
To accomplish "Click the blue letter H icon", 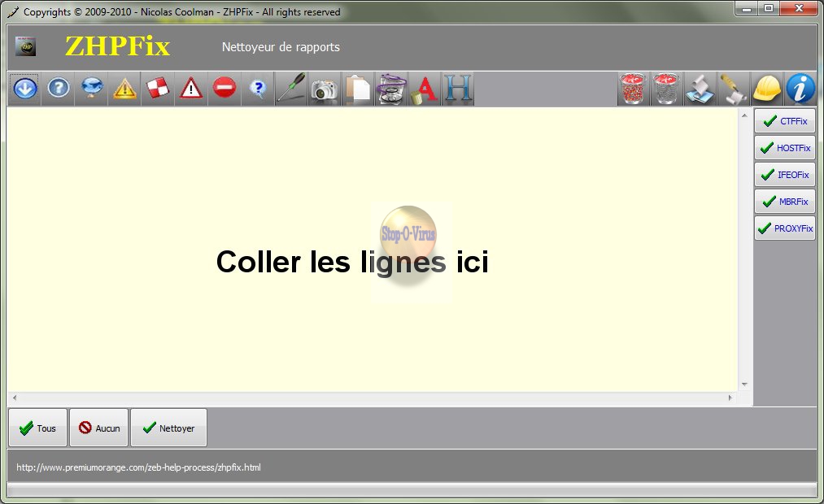I will pyautogui.click(x=458, y=89).
